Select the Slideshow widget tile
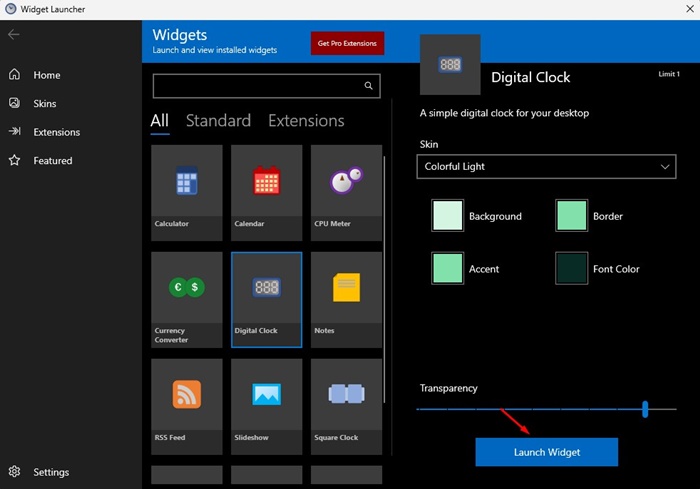700x489 pixels. 267,407
